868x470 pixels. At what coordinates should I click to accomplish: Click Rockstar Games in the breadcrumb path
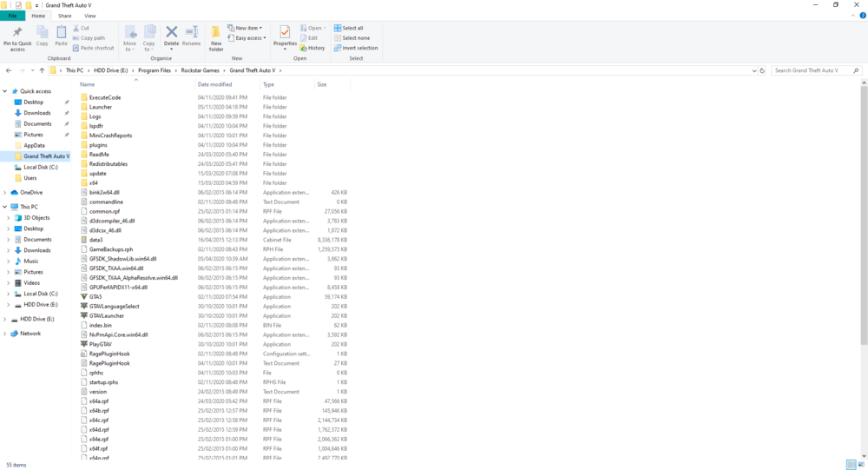(x=200, y=70)
